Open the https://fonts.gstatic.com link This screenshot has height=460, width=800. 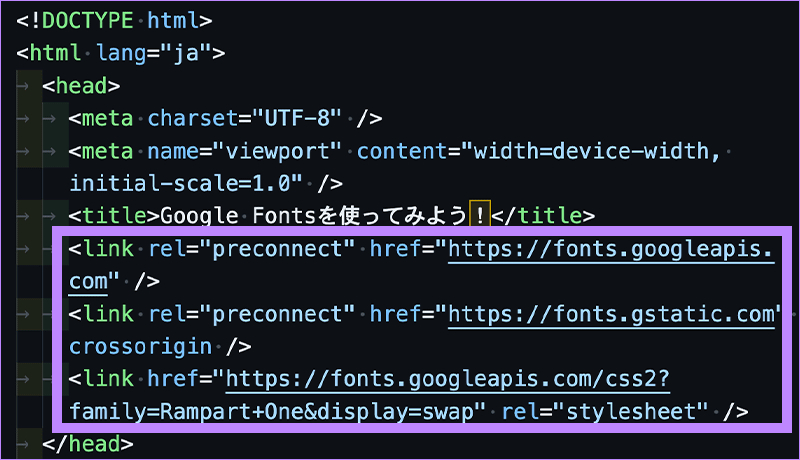tap(611, 315)
